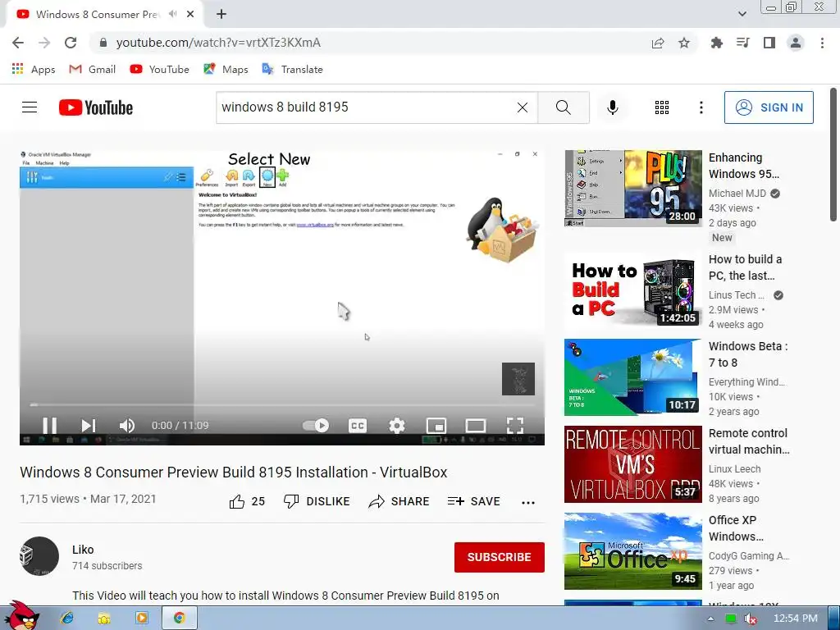This screenshot has width=840, height=630.
Task: Mute tab via speaker icon
Action: [x=172, y=15]
